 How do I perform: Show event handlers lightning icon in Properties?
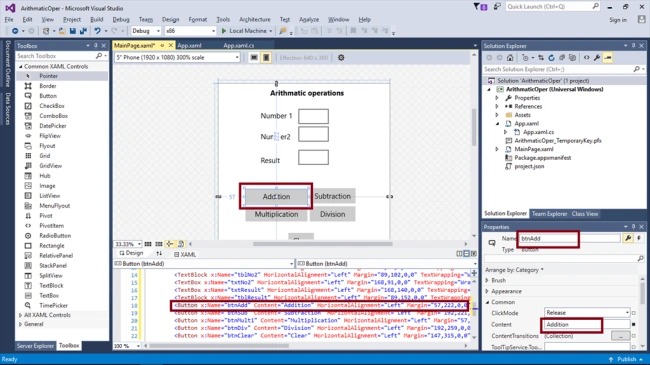[639, 238]
